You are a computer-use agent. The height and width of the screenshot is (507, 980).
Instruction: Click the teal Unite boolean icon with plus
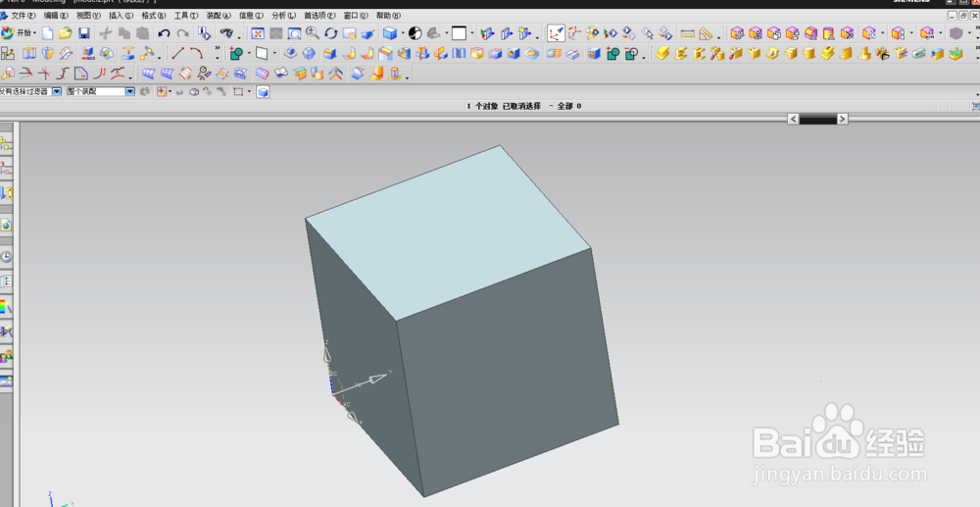pyautogui.click(x=613, y=54)
